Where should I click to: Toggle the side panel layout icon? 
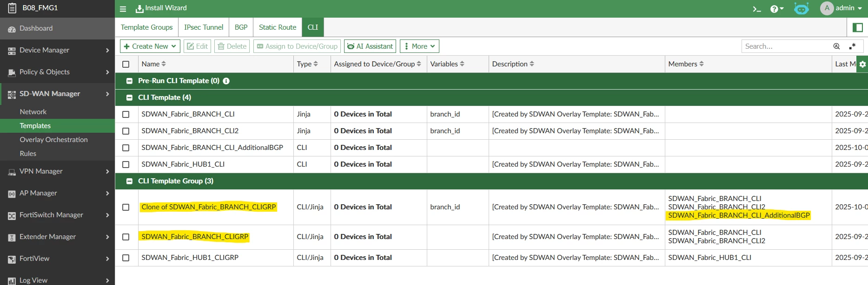[858, 27]
